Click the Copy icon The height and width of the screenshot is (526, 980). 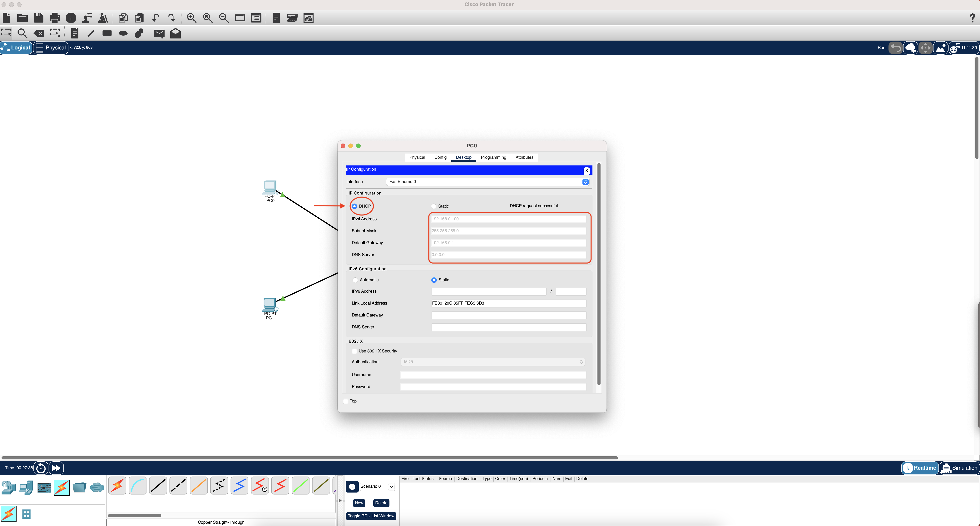pos(123,18)
